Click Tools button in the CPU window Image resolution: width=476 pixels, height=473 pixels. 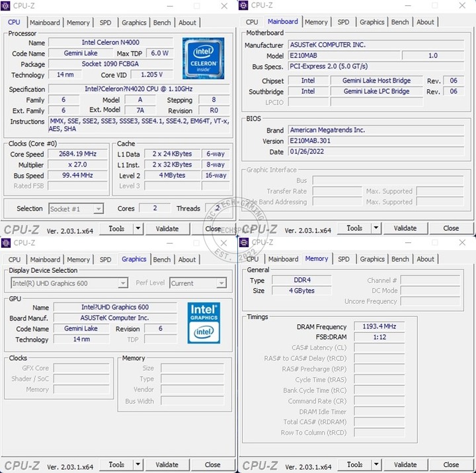[x=116, y=229]
